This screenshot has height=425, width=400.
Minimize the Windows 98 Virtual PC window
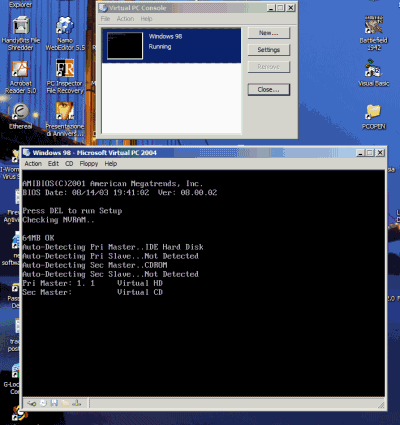click(360, 153)
